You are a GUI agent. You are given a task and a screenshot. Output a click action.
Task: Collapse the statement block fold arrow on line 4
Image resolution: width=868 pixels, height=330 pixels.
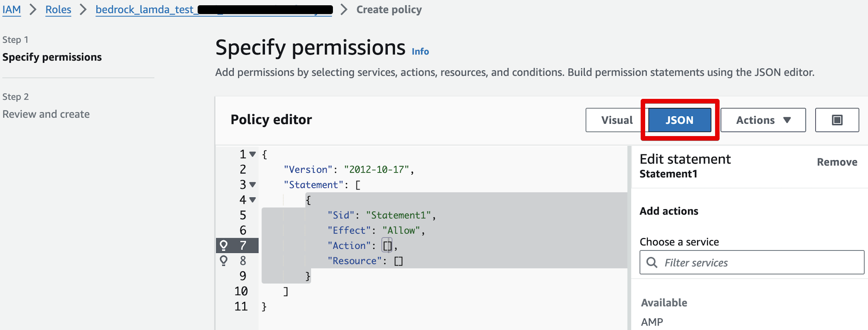[x=253, y=200]
